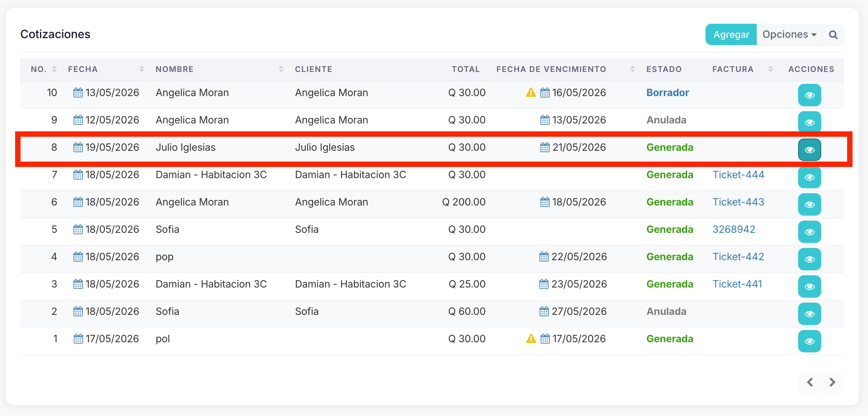The width and height of the screenshot is (868, 416).
Task: View quotation 6 details eye button
Action: [x=809, y=204]
